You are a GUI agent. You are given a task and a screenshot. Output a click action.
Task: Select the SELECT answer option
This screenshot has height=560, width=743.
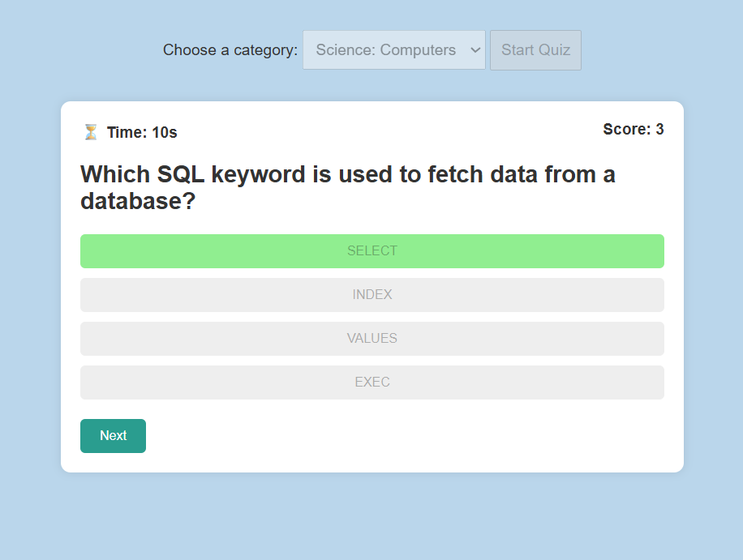click(372, 251)
